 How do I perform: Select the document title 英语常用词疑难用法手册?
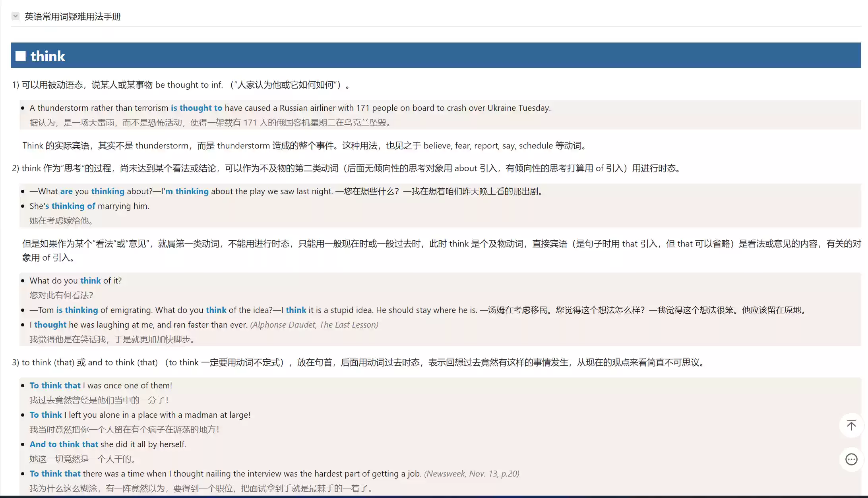pos(73,16)
